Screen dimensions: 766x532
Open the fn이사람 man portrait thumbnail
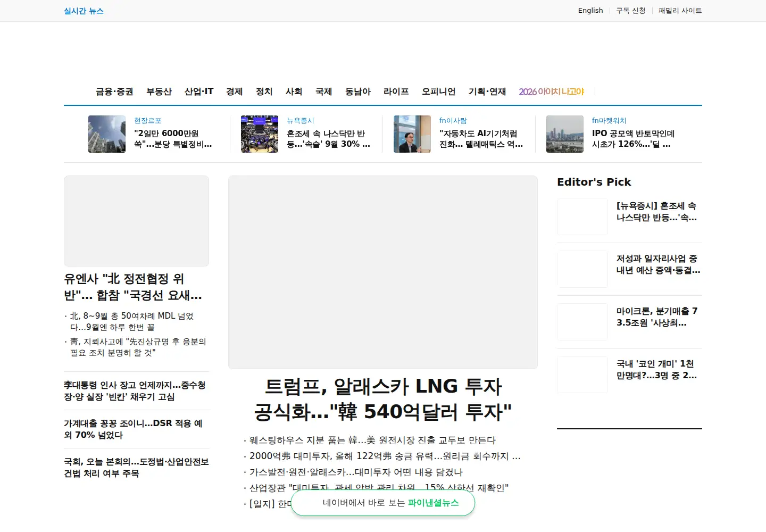coord(412,134)
